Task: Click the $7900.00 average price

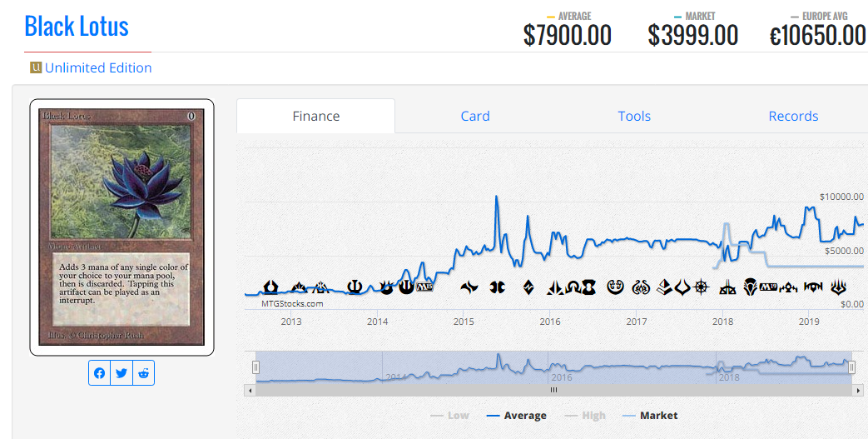Action: (x=568, y=36)
